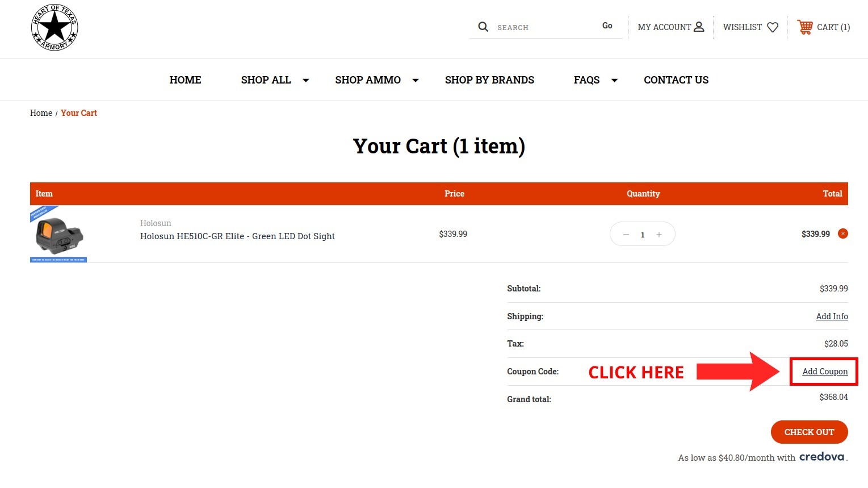Click the Add Info shipping link
Viewport: 868px width, 488px height.
pyautogui.click(x=832, y=316)
